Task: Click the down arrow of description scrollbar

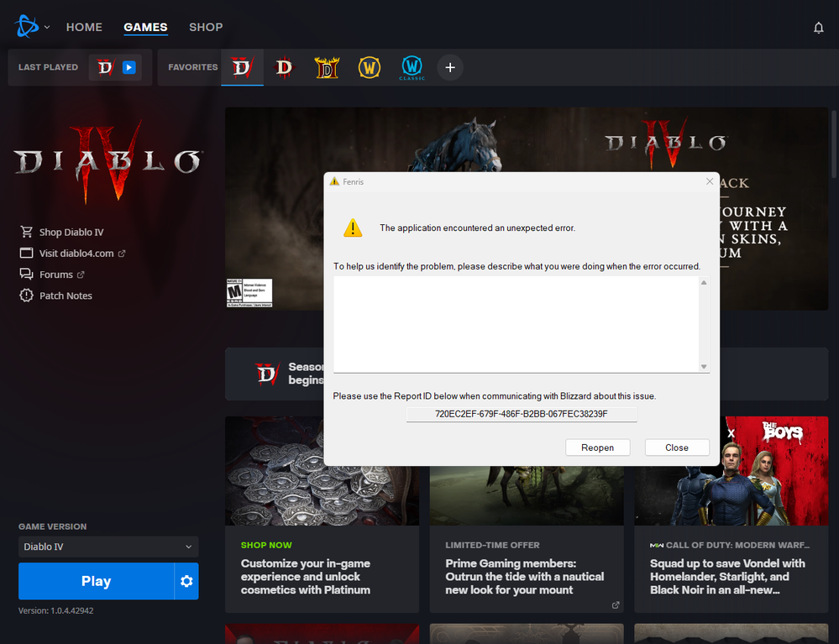Action: tap(704, 366)
